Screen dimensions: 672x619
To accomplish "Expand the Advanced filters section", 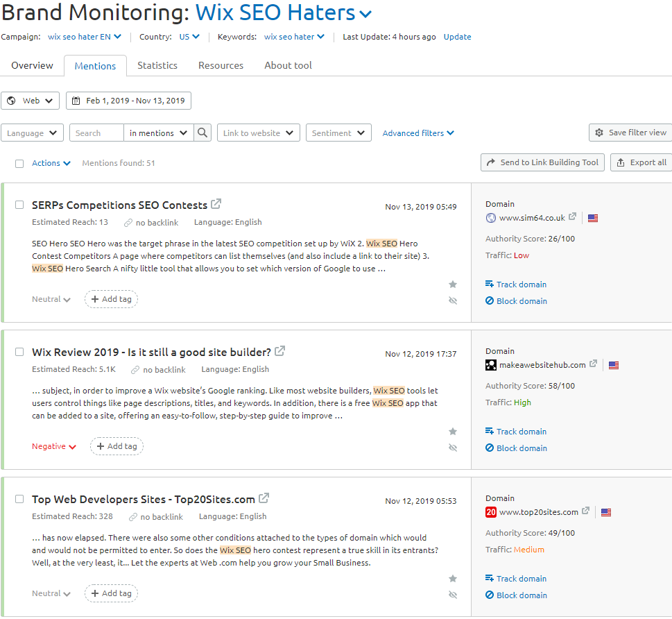I will (x=418, y=133).
